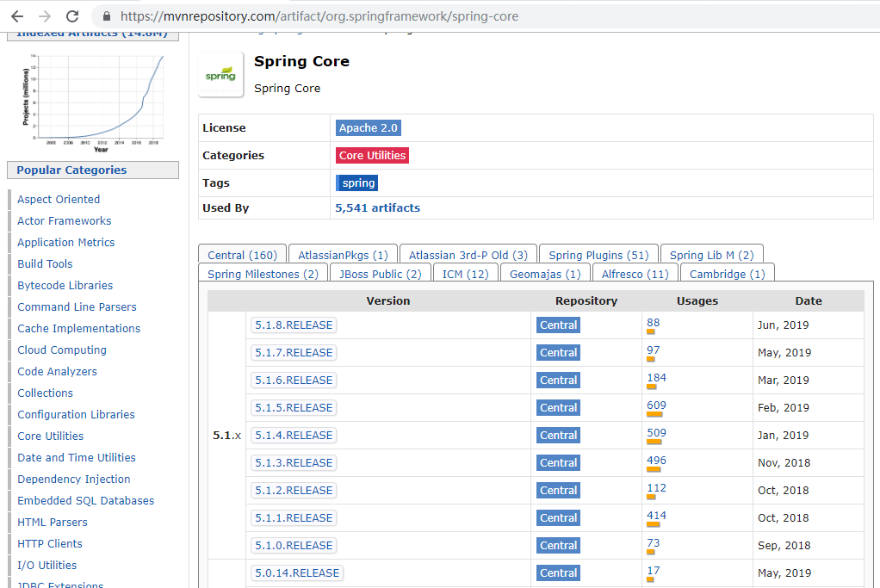Open version 5.0.14.RELEASE
The width and height of the screenshot is (880, 588).
297,573
